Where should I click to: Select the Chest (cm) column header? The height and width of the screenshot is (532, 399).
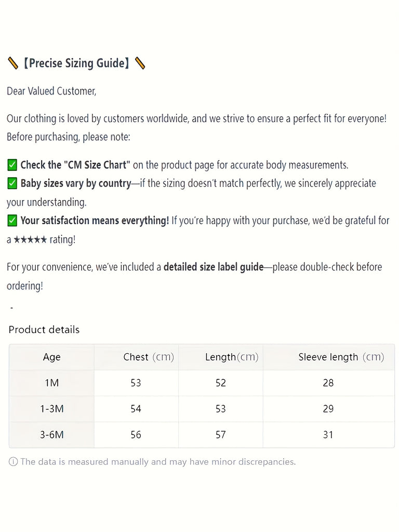point(148,357)
